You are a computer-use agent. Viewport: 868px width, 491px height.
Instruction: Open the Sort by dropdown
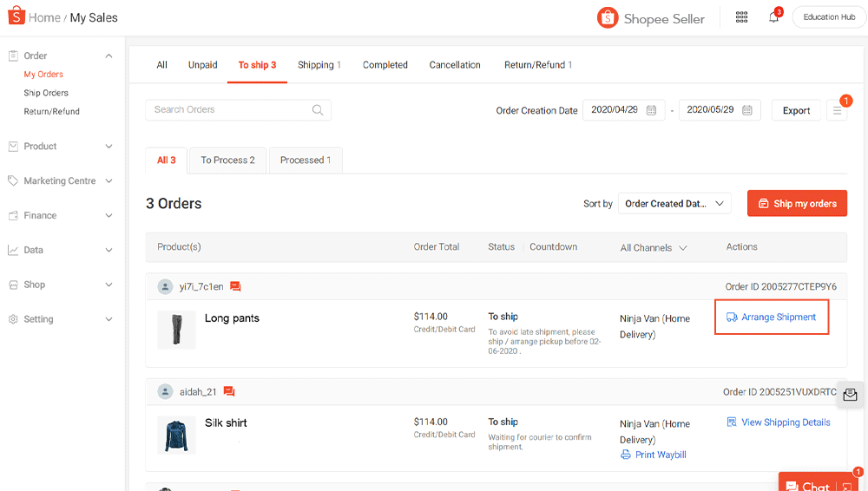point(674,204)
